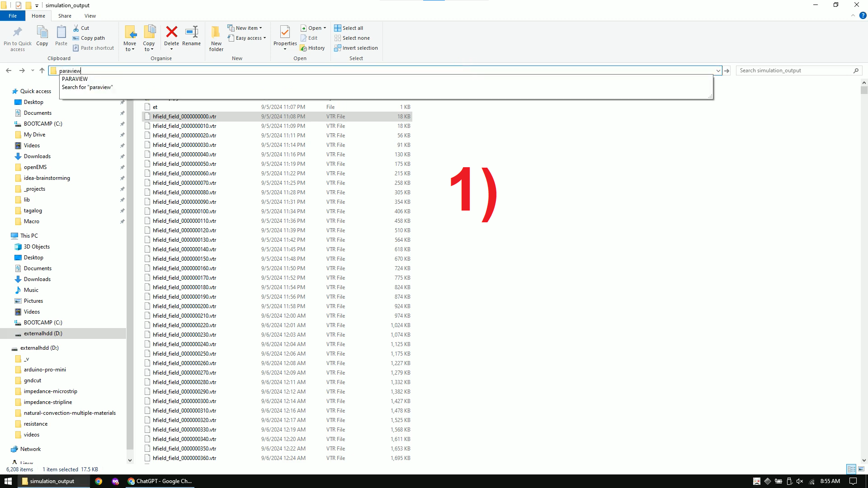Image resolution: width=868 pixels, height=488 pixels.
Task: Open the Help question mark icon
Action: pyautogui.click(x=863, y=15)
